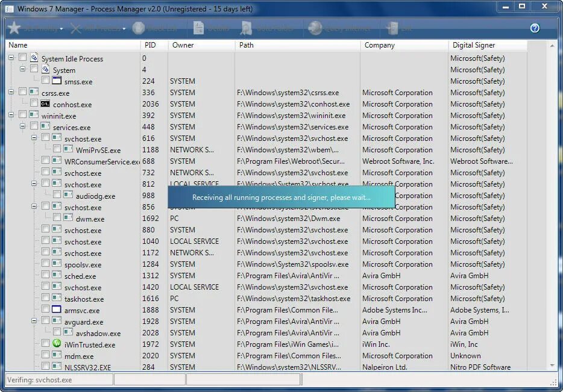The height and width of the screenshot is (392, 563).
Task: Click the services.exe process icon
Action: point(45,126)
